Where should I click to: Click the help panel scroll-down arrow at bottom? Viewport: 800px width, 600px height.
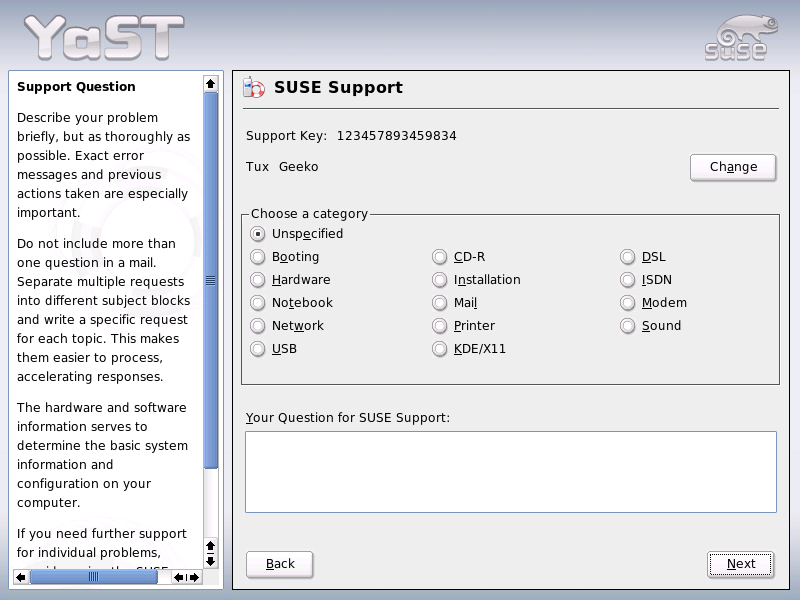click(x=210, y=562)
